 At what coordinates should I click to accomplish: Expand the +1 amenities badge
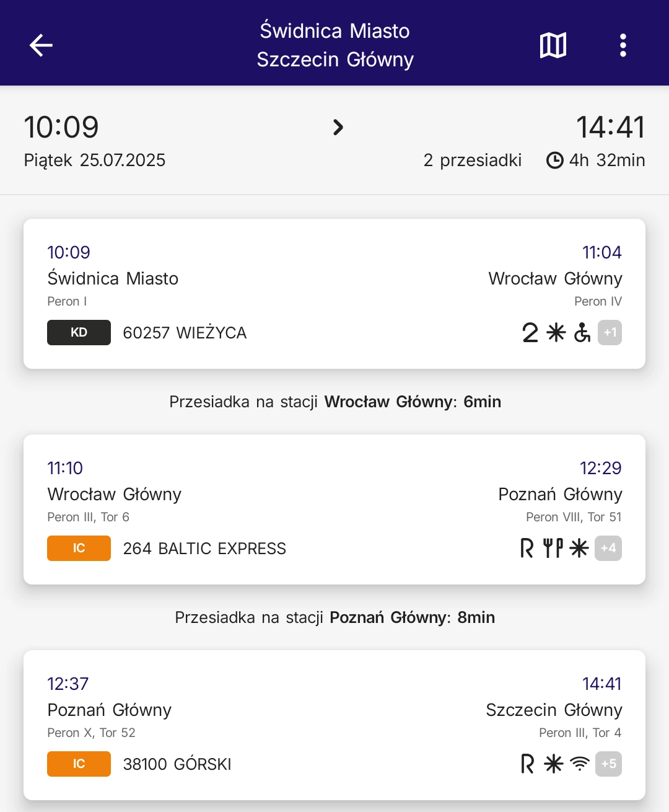pyautogui.click(x=610, y=333)
